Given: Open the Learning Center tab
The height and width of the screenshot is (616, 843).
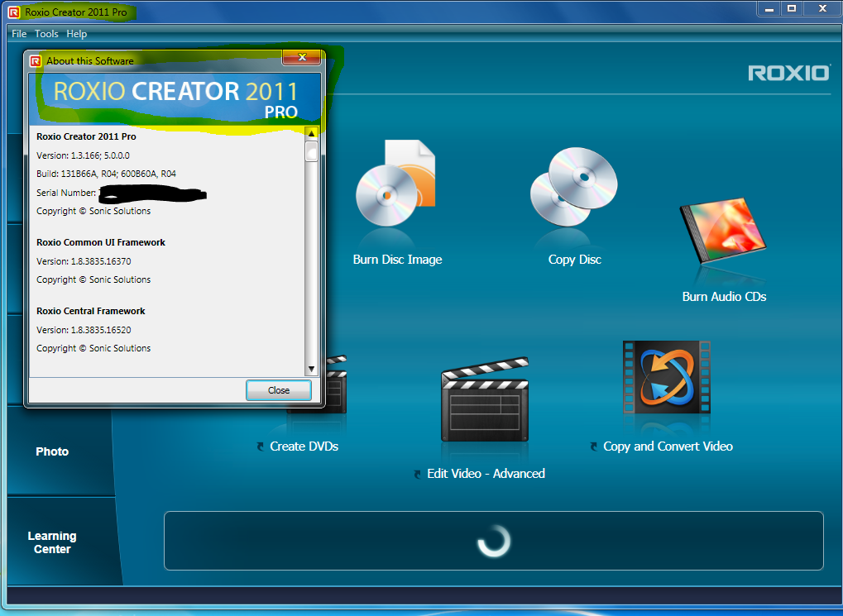Looking at the screenshot, I should coord(52,542).
